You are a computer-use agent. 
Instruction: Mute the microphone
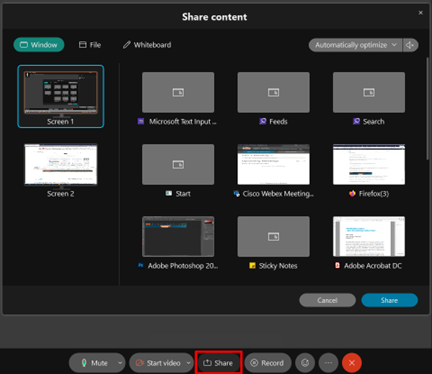tap(93, 363)
